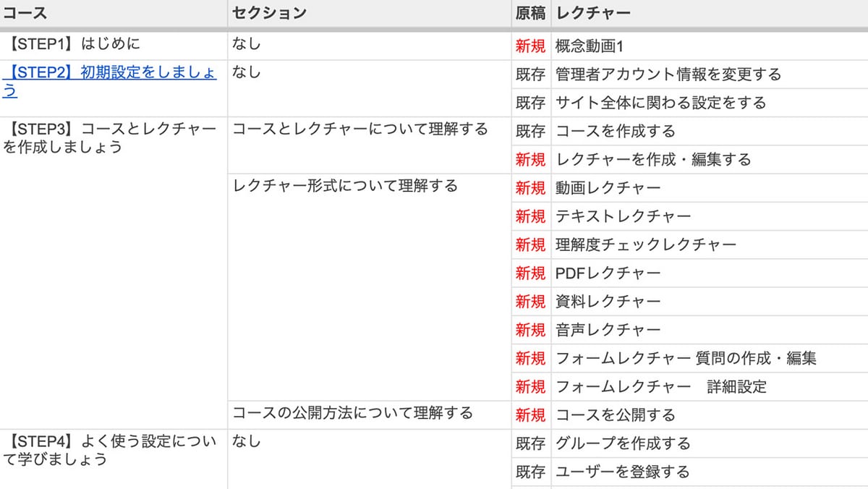Click フォームレクチャー 詳細設定 cell

pos(709,387)
